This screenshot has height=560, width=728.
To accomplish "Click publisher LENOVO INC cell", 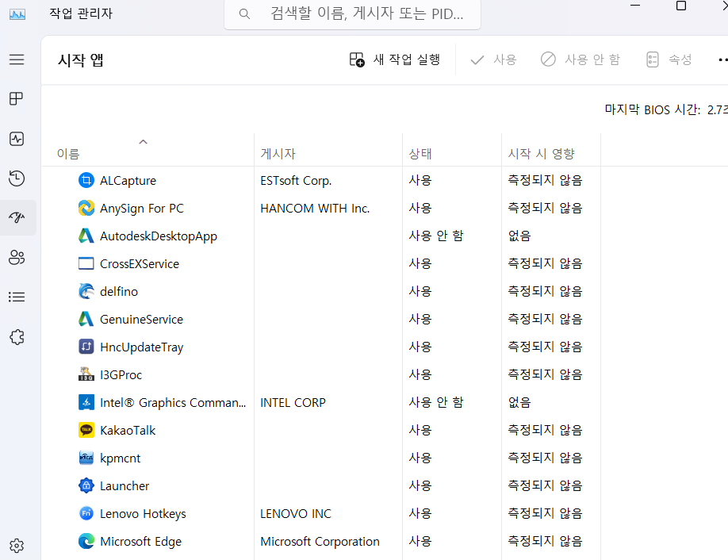I will (296, 513).
